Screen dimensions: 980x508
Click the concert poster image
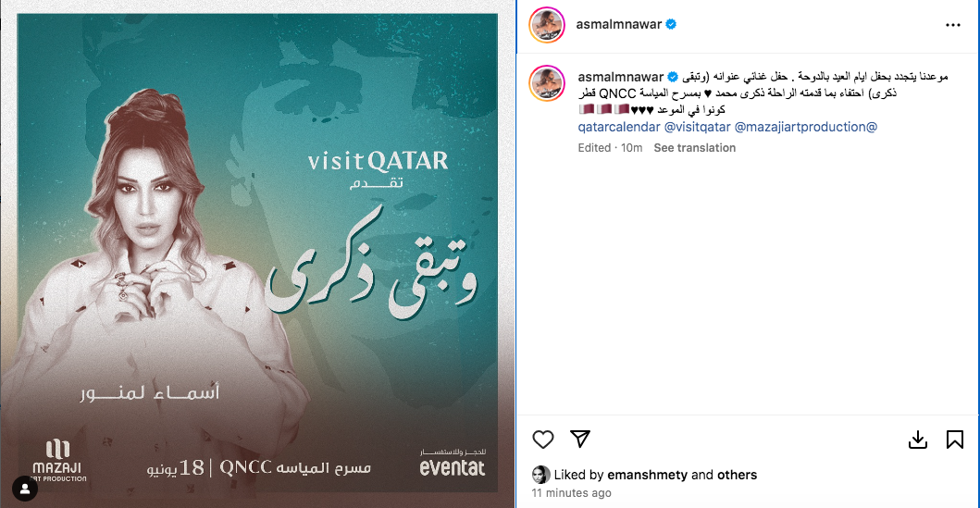coord(257,254)
